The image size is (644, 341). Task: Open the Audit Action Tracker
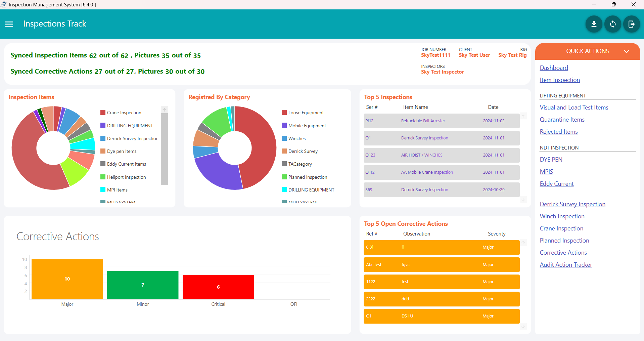click(565, 264)
